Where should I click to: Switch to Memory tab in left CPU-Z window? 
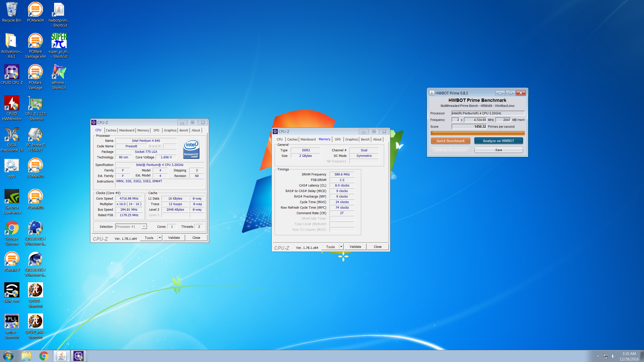[143, 130]
